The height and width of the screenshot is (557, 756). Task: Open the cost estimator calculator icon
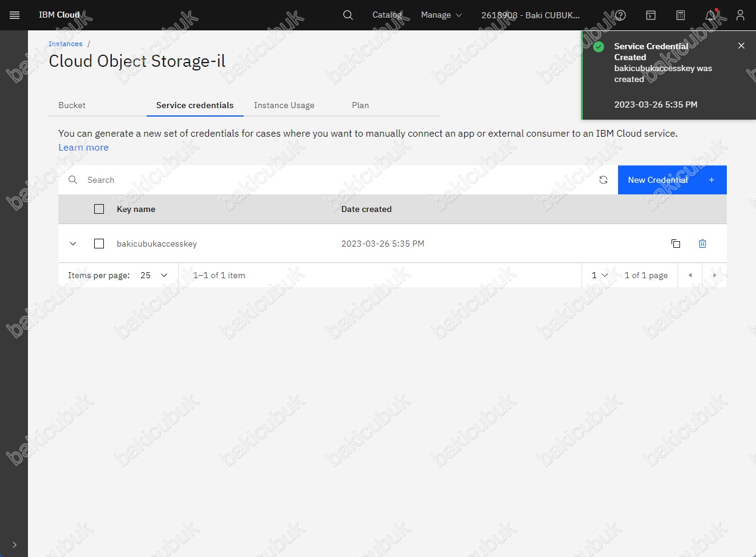coord(681,15)
